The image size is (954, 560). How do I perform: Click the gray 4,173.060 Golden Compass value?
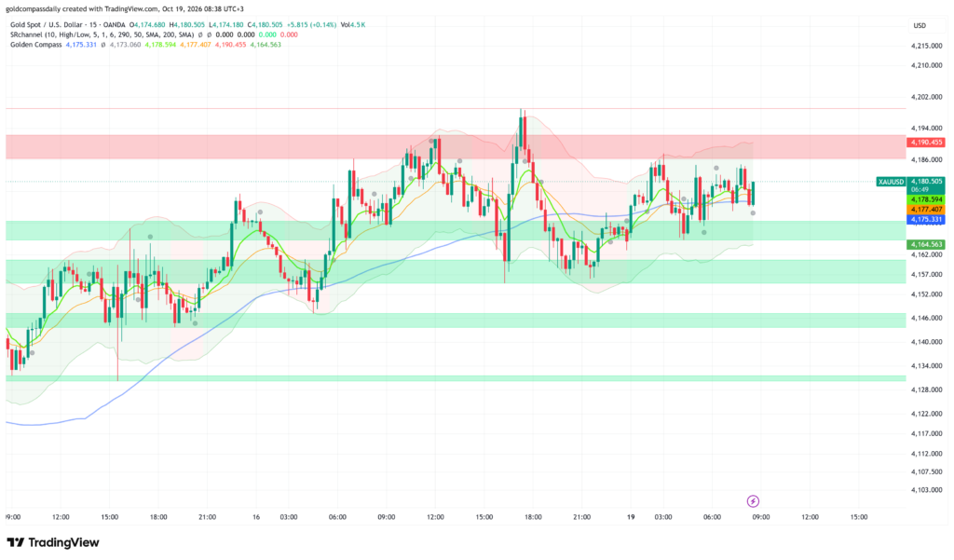point(126,45)
